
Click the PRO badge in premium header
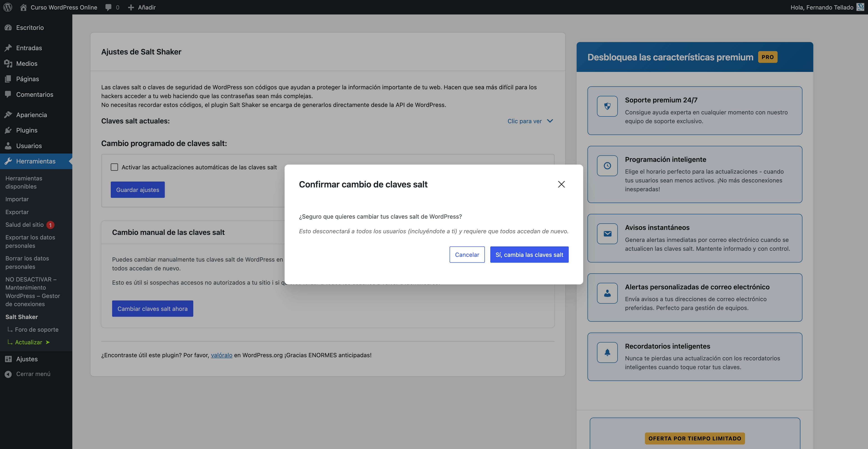767,57
